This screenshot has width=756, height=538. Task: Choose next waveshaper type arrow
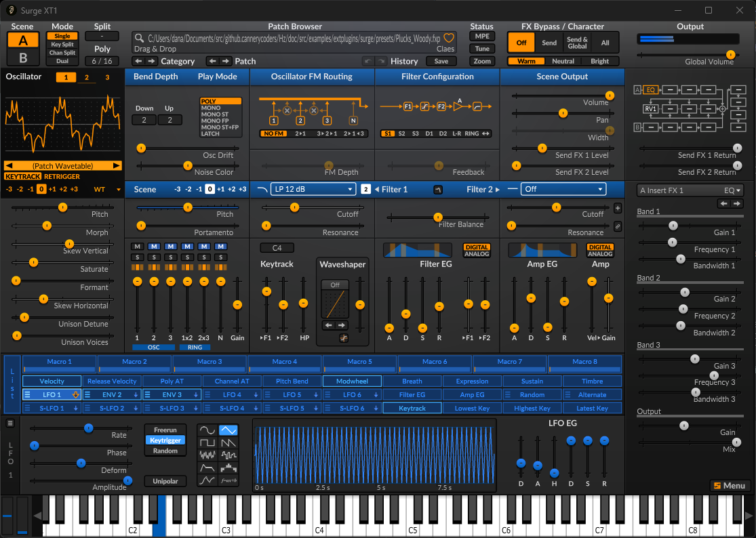tap(341, 326)
